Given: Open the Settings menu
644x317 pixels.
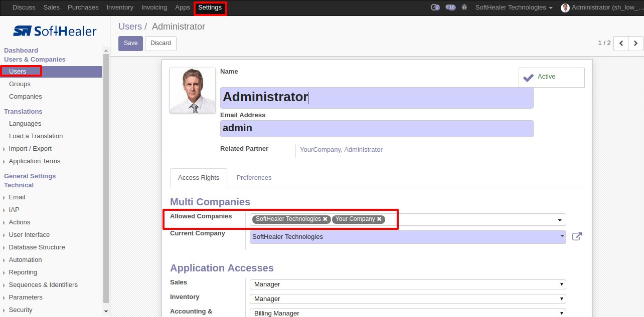Looking at the screenshot, I should tap(210, 8).
